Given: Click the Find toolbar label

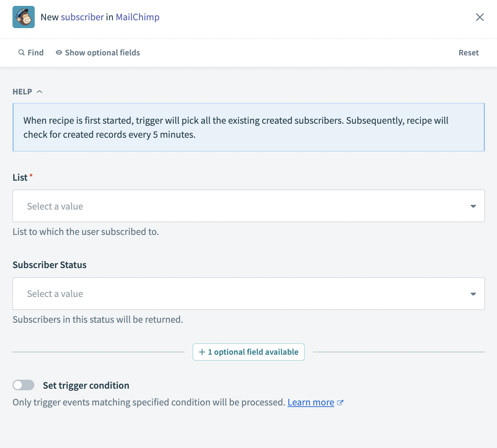Looking at the screenshot, I should 35,53.
